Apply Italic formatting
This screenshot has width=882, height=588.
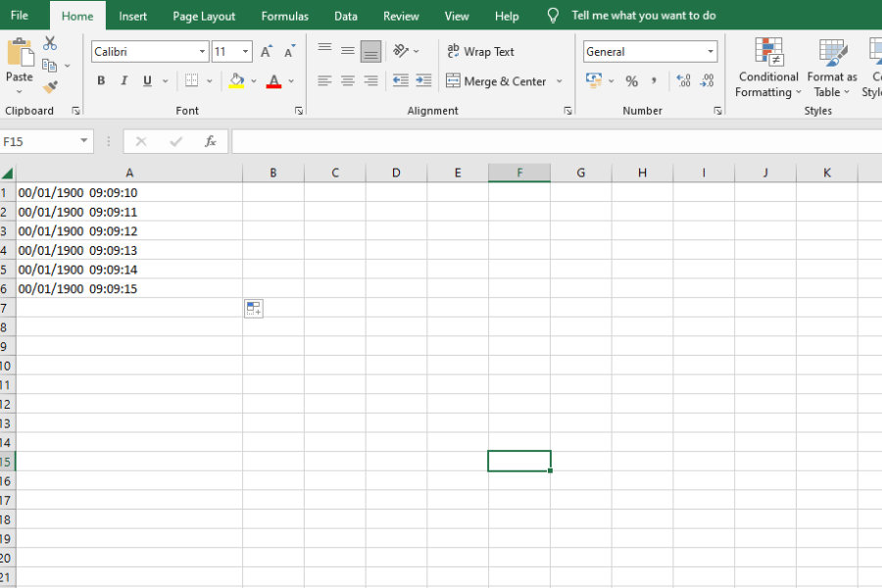(123, 80)
